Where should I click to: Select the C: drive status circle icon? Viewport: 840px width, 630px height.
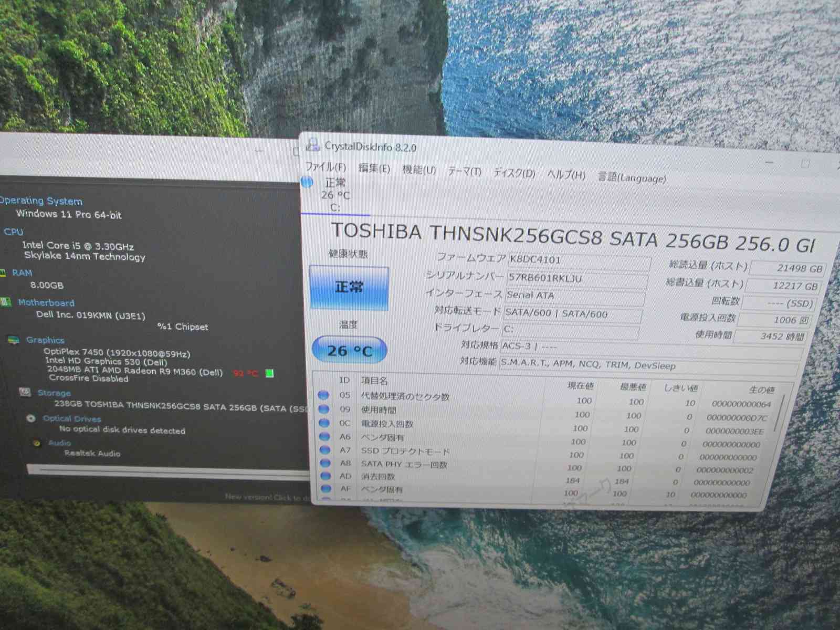(308, 182)
